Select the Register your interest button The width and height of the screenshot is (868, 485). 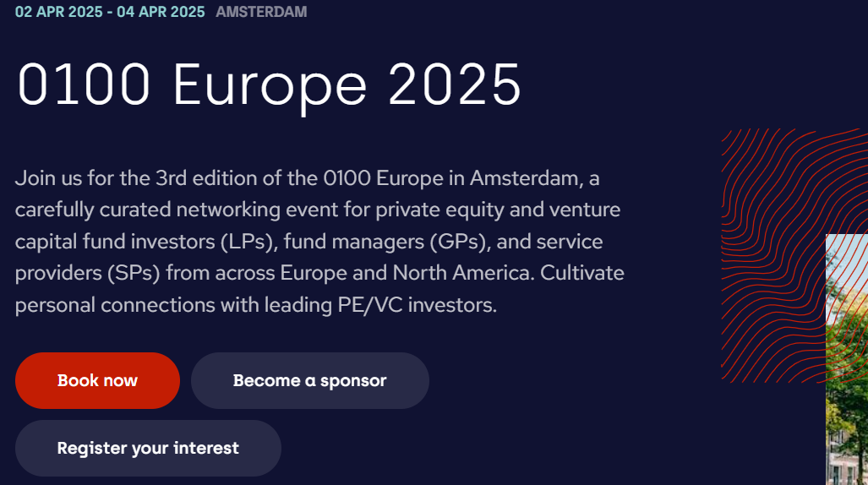point(148,448)
